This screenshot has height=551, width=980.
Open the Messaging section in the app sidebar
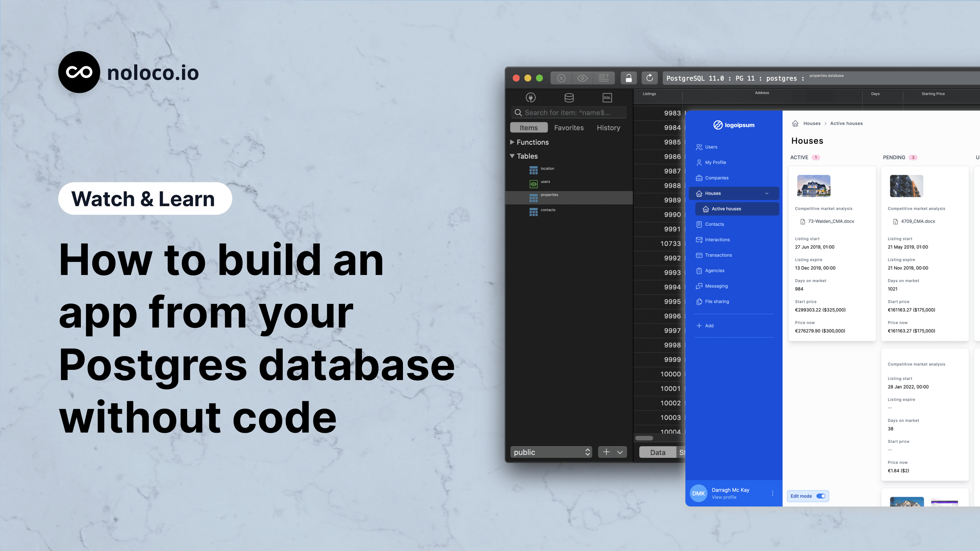point(717,286)
